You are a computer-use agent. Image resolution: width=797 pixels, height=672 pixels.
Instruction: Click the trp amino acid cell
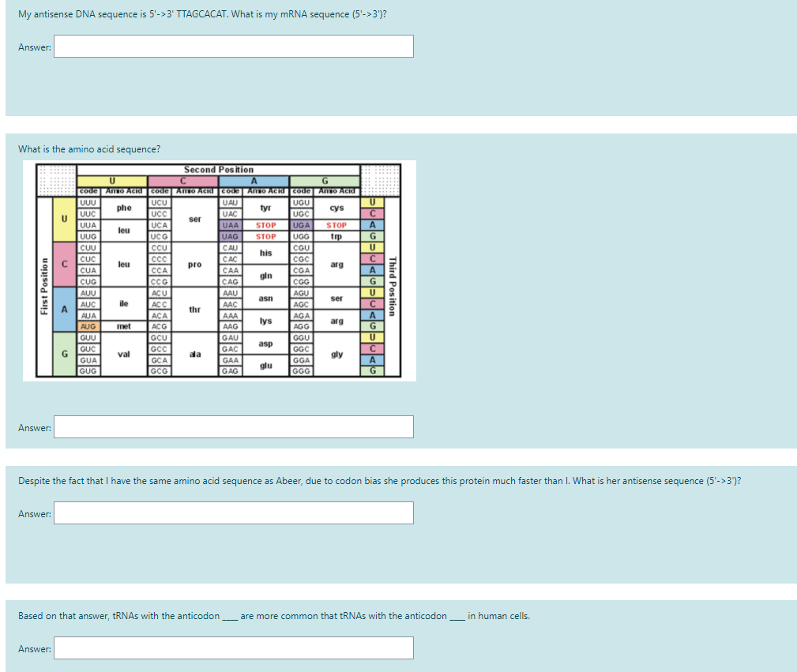336,235
